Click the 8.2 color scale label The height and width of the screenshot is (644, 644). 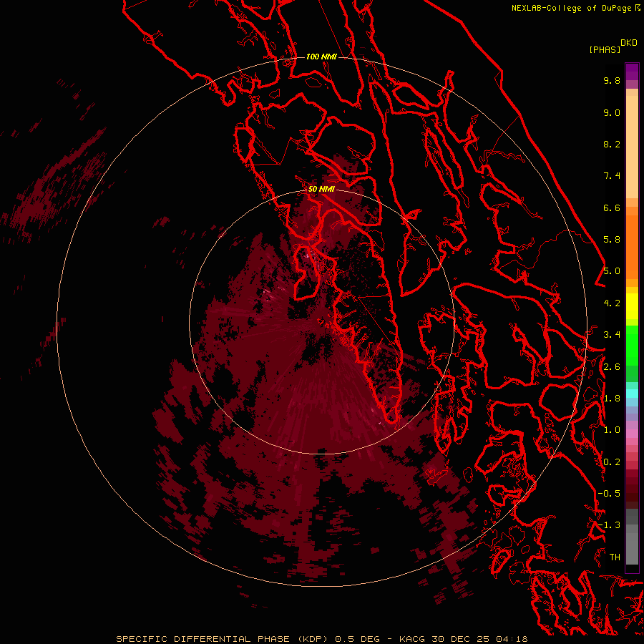[612, 144]
